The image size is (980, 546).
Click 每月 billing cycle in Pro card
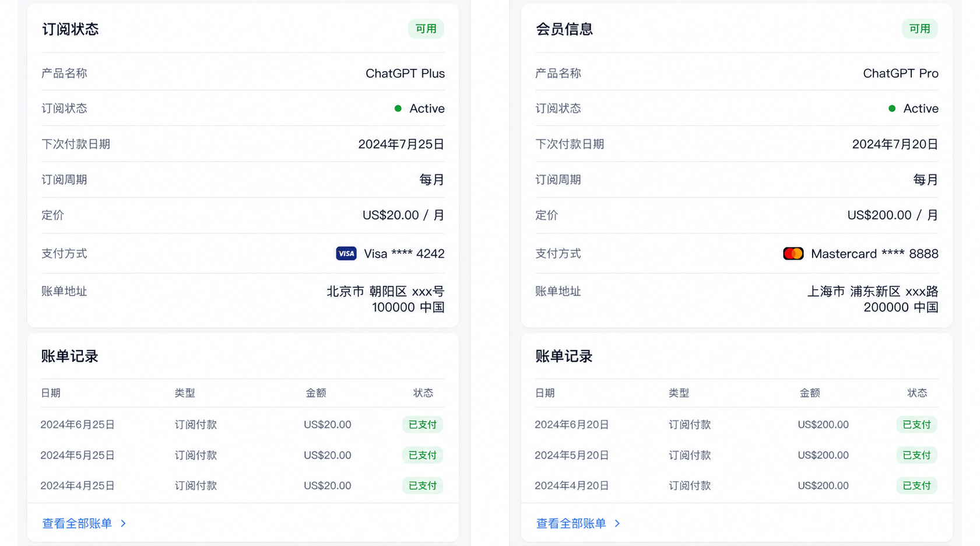pyautogui.click(x=926, y=180)
